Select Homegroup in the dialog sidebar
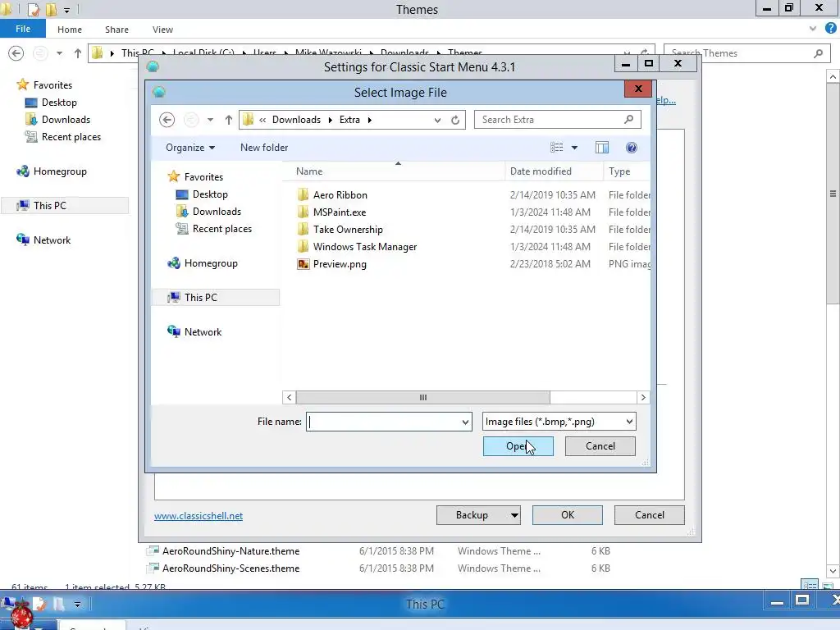840x630 pixels. click(x=211, y=263)
